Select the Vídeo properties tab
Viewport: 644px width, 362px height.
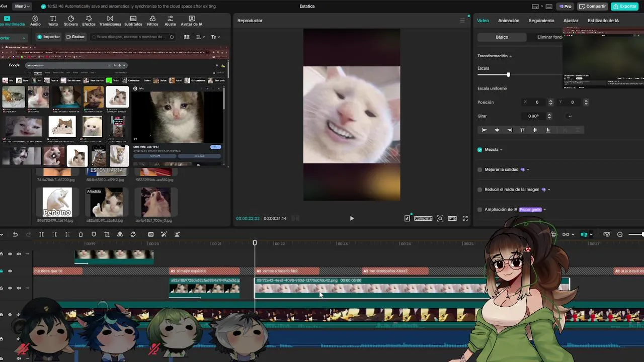483,21
